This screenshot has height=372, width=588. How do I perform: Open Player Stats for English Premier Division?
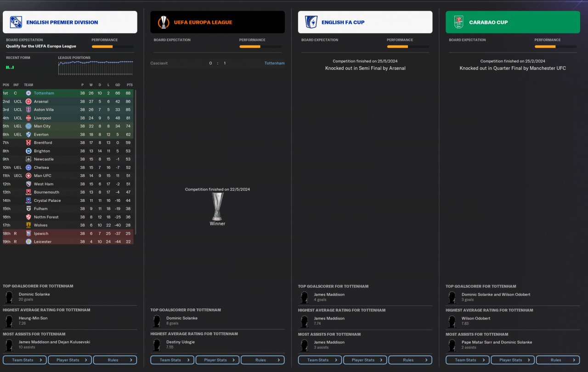point(70,360)
